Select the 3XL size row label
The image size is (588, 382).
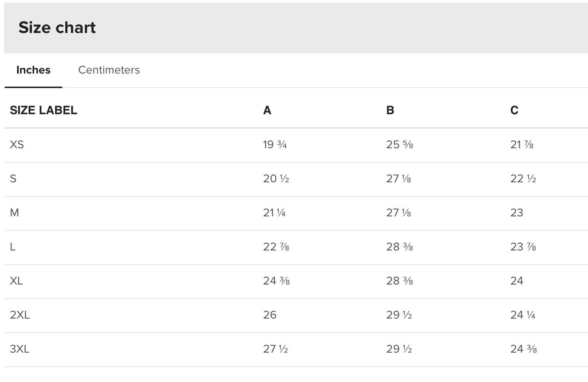click(x=20, y=348)
